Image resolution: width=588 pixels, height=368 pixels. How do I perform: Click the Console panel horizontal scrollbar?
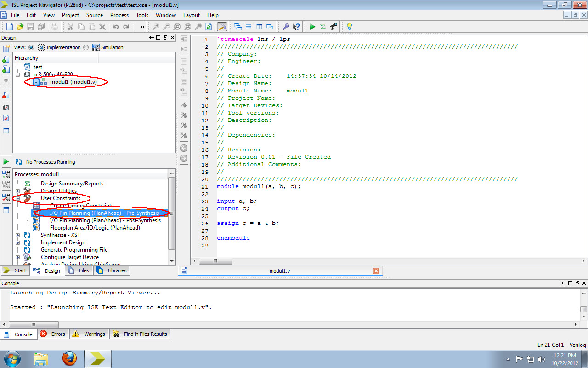coord(33,324)
